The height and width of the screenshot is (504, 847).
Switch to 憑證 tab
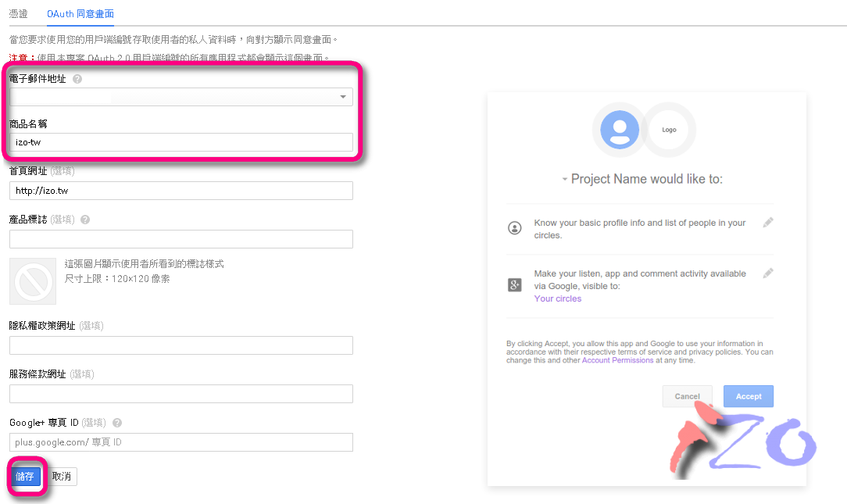click(19, 13)
